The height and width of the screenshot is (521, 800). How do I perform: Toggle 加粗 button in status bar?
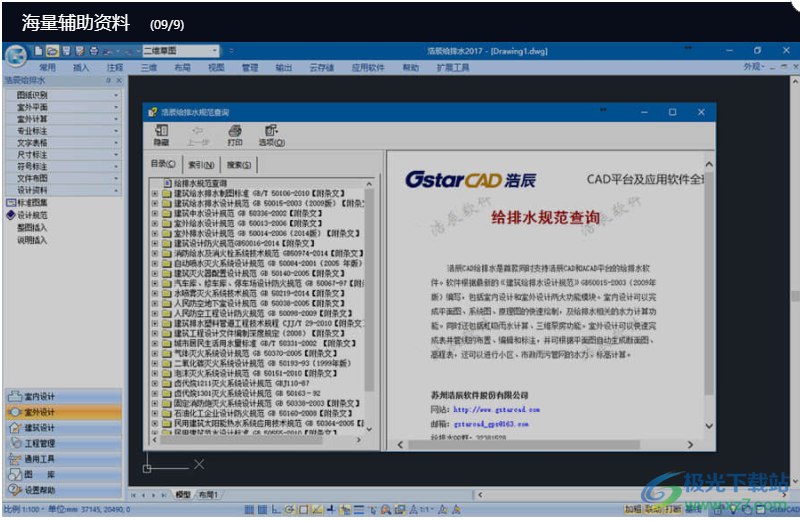633,509
